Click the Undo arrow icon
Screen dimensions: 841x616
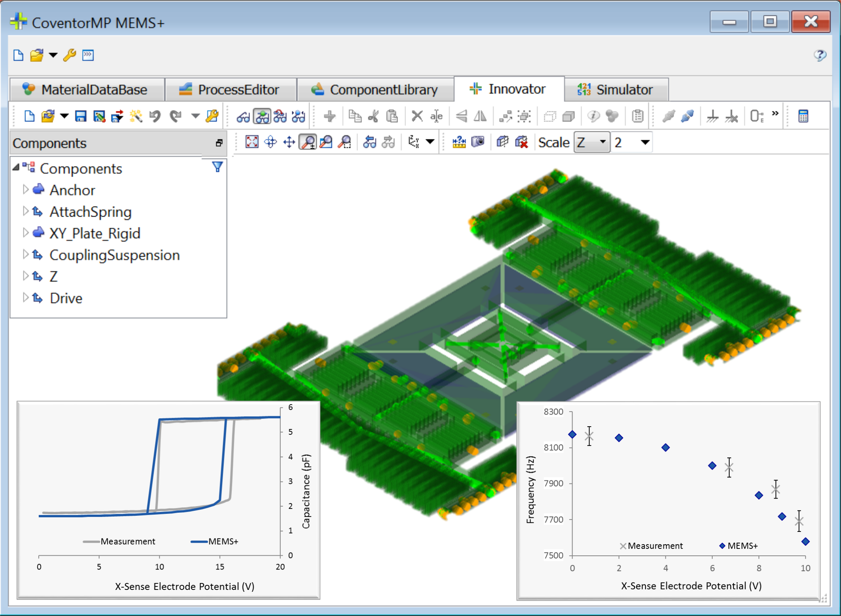(155, 116)
